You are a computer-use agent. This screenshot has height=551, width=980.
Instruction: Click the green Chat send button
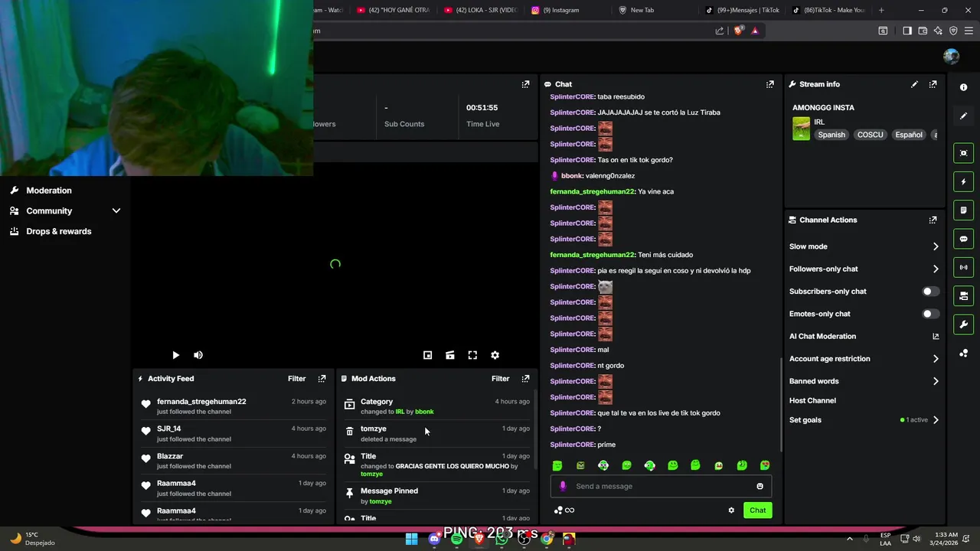pos(757,510)
